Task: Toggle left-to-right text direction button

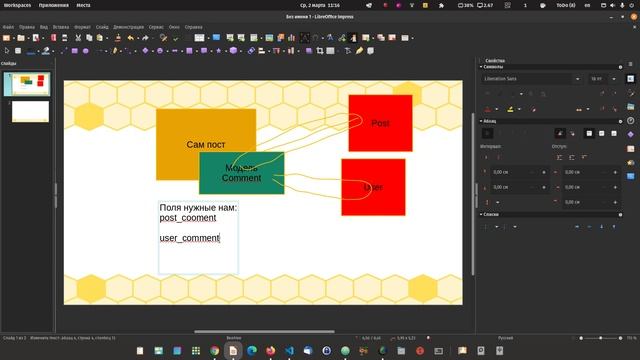Action: click(560, 133)
